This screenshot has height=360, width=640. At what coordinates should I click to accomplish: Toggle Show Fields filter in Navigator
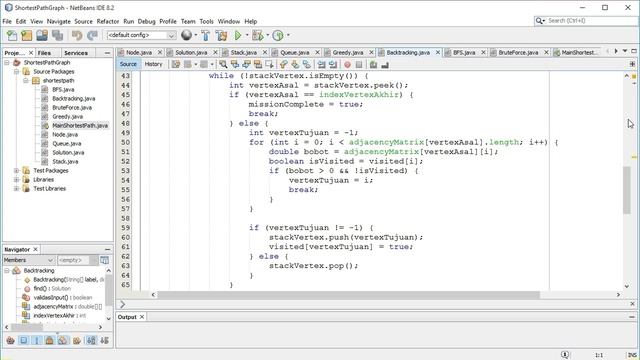point(24,340)
